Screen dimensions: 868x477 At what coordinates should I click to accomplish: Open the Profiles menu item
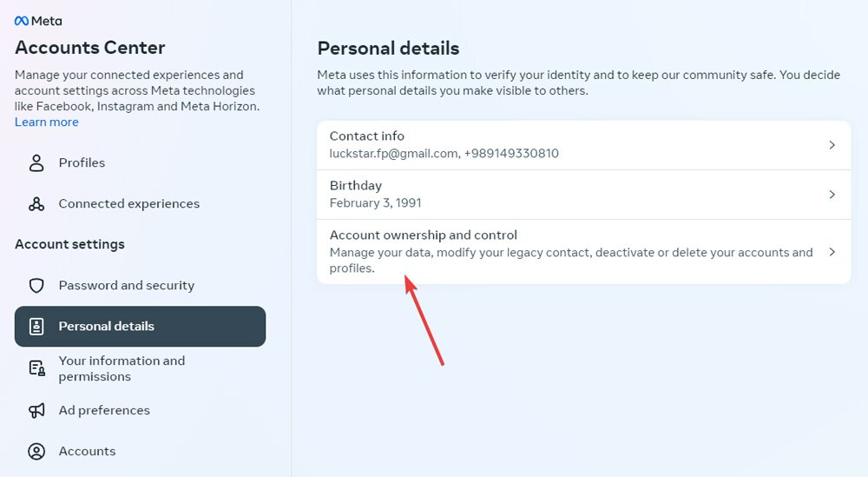click(x=82, y=162)
